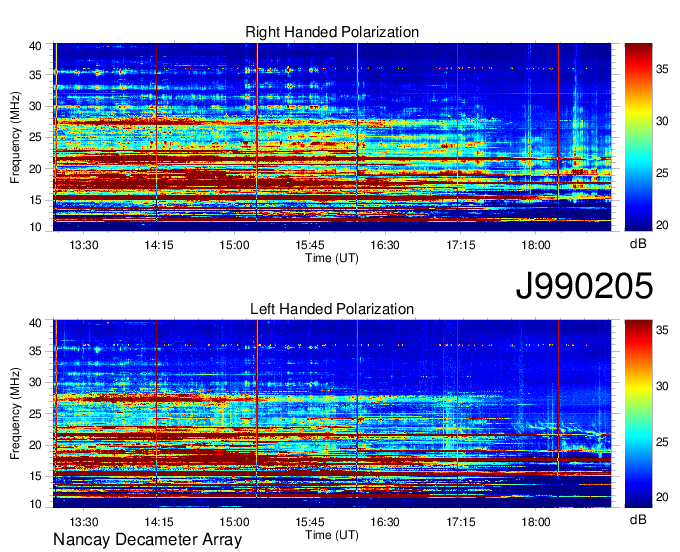Click the Left Handed Polarization spectrogram image
The width and height of the screenshot is (680, 552).
coord(332,414)
